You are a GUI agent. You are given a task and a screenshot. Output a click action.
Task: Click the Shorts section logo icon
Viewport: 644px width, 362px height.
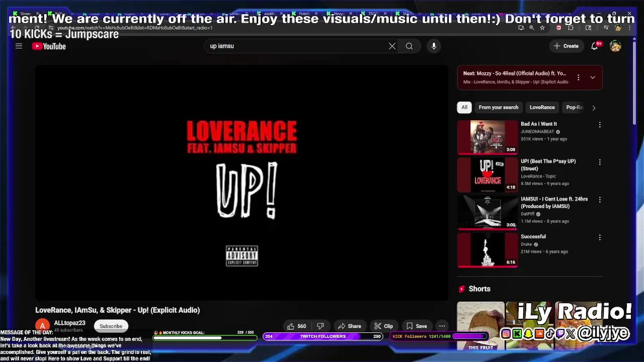[462, 289]
